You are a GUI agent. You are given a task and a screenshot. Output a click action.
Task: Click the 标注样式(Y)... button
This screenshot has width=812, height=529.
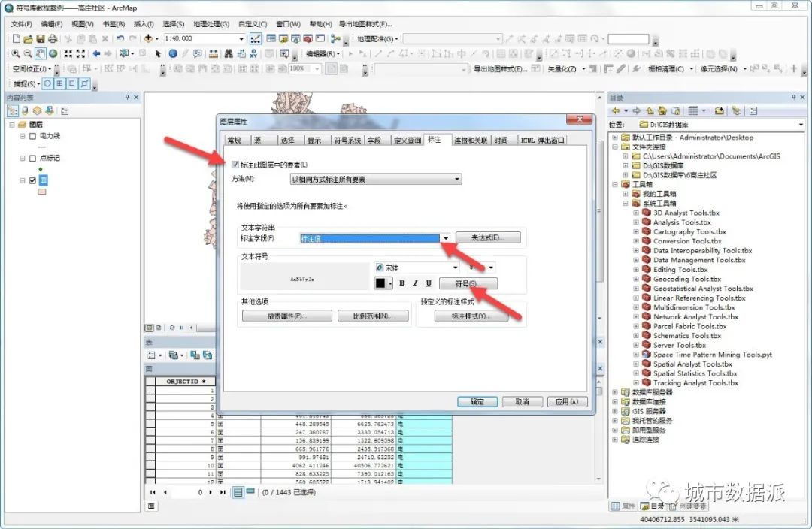pos(471,316)
